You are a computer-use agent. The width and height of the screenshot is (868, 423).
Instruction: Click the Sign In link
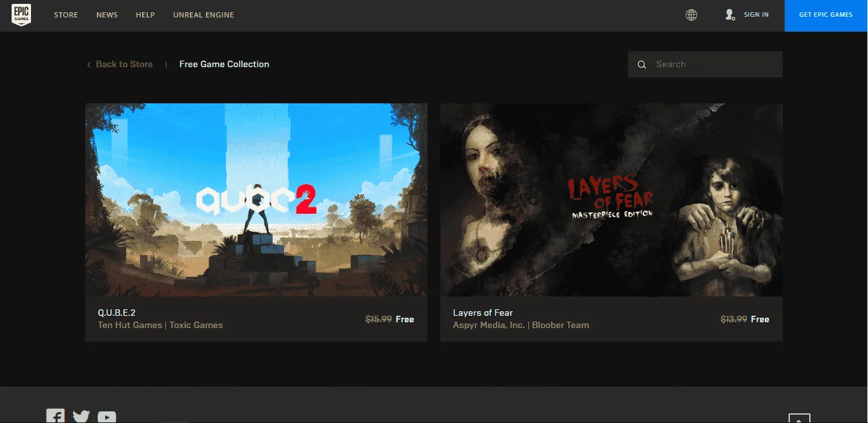coord(756,15)
